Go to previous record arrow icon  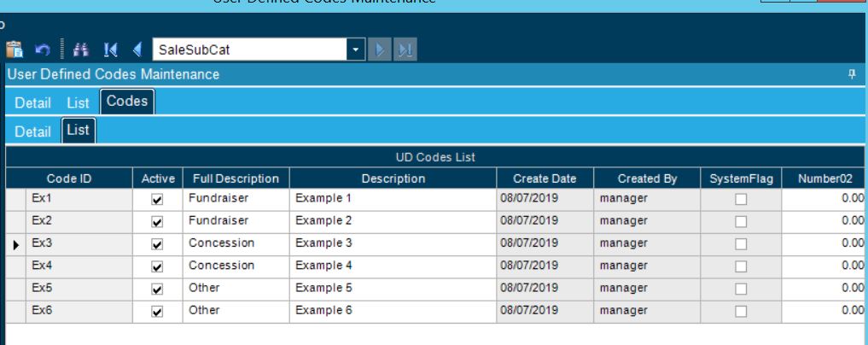click(137, 50)
